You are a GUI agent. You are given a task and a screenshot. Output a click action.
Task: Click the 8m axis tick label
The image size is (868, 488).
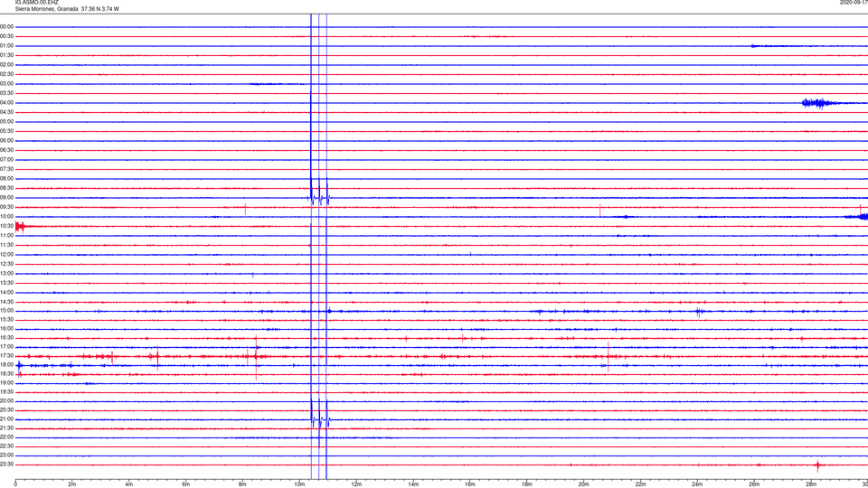(242, 484)
